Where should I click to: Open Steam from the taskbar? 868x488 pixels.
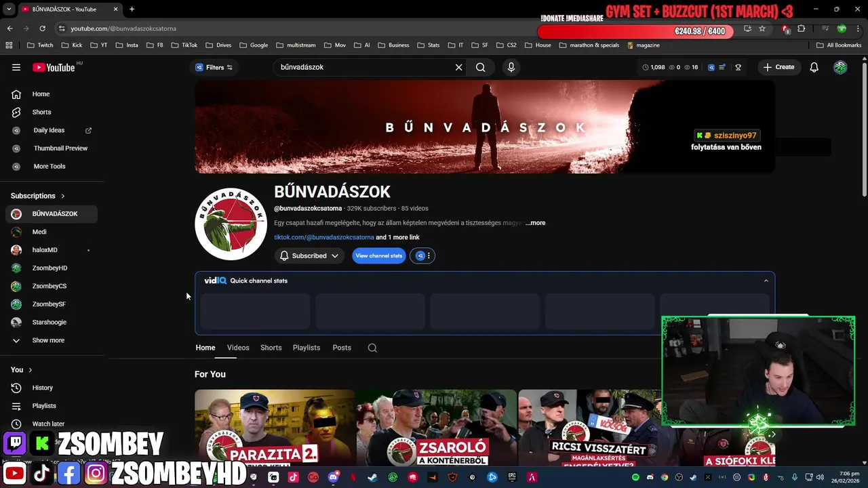pos(372,477)
